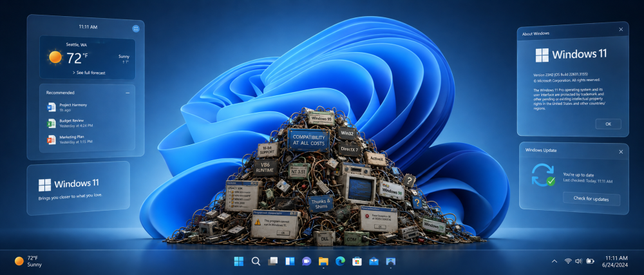Click the Version 23H2 build text
The width and height of the screenshot is (644, 275).
(560, 74)
